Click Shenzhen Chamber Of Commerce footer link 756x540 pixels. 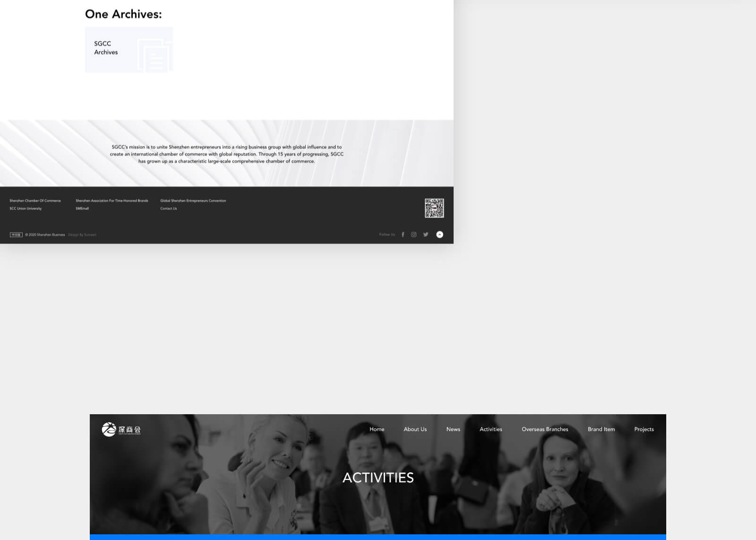click(35, 200)
